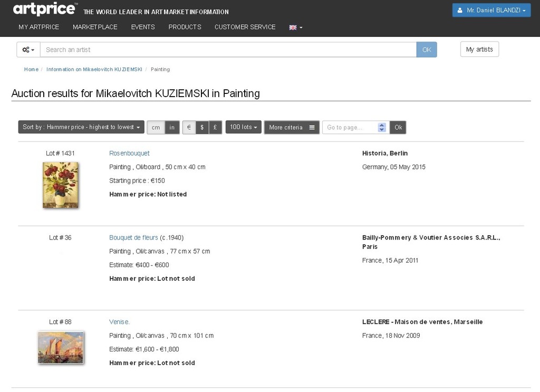Screen dimensions: 540x392
Task: Open Mr. Daniel BLANDZI account menu
Action: click(491, 11)
